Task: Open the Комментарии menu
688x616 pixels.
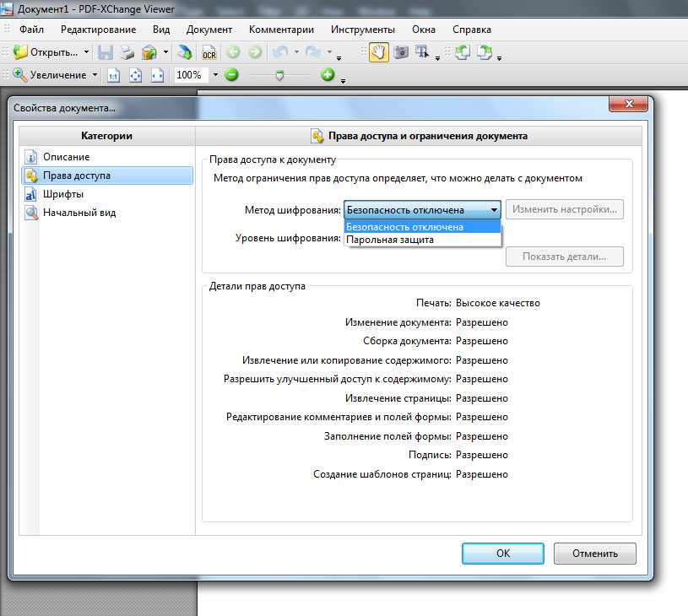Action: (x=281, y=30)
